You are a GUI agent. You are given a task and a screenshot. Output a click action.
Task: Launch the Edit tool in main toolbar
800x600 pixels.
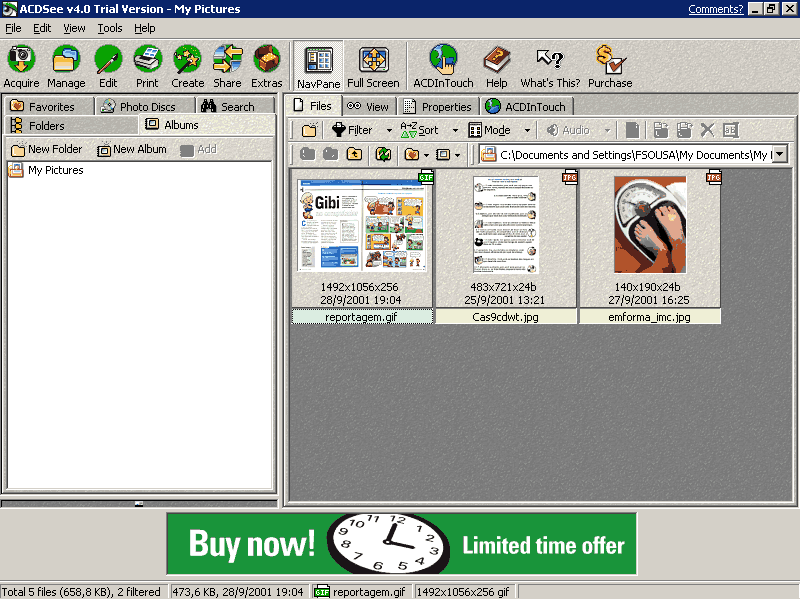click(x=108, y=60)
